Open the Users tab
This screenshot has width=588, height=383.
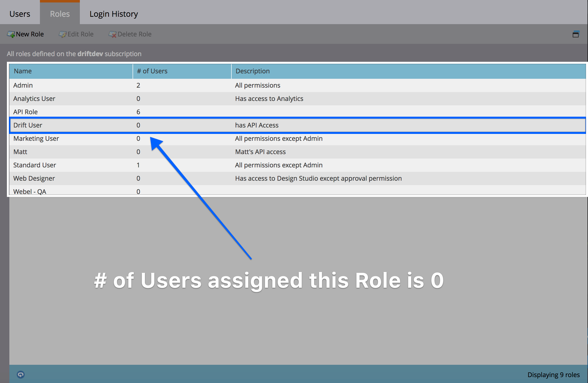tap(20, 14)
